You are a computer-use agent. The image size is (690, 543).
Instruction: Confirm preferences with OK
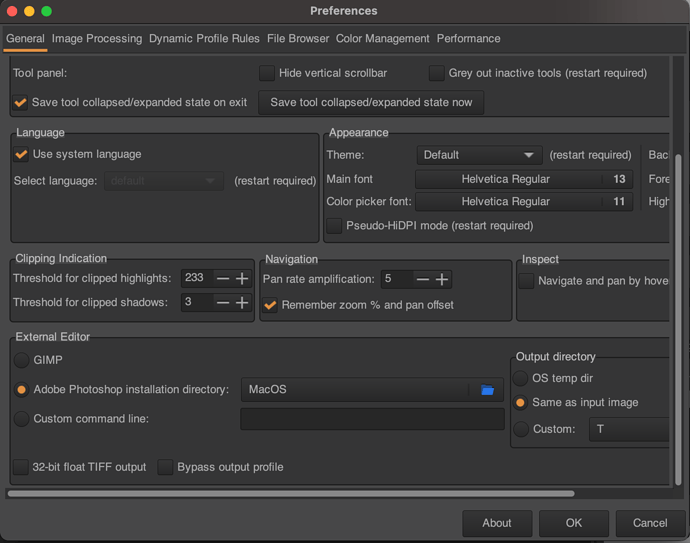(x=573, y=523)
